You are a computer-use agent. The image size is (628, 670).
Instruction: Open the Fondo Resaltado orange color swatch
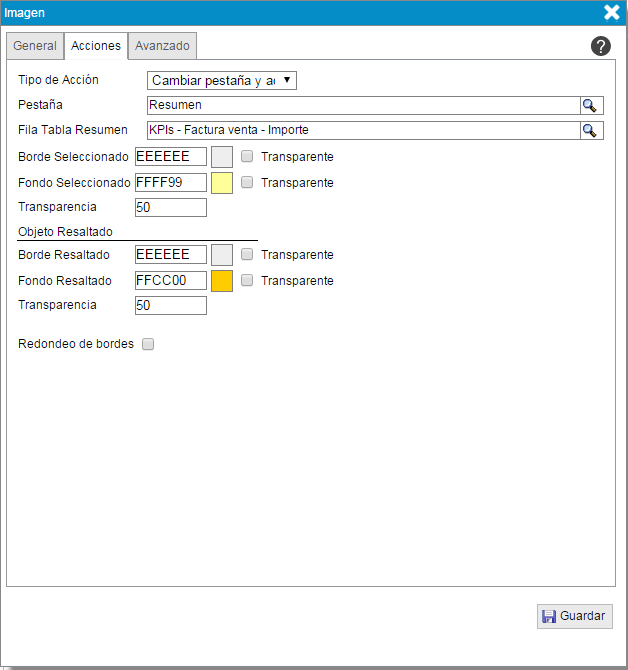[x=222, y=281]
